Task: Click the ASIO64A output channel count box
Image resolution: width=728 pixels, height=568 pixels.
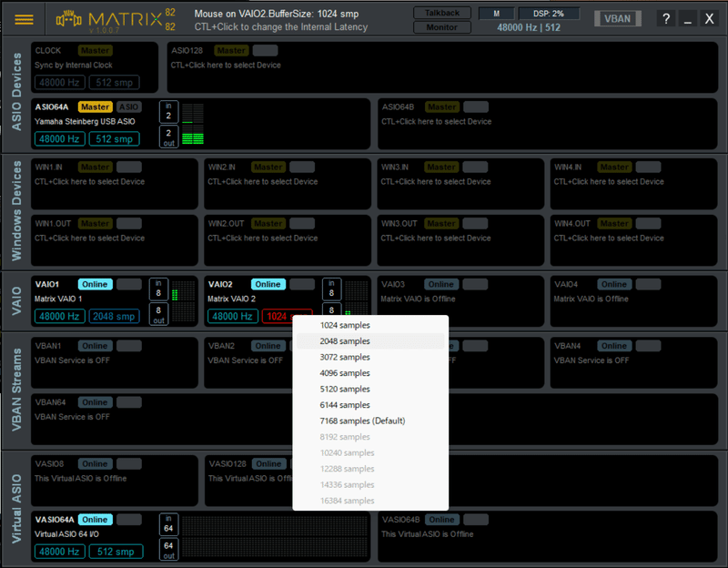Action: click(168, 137)
